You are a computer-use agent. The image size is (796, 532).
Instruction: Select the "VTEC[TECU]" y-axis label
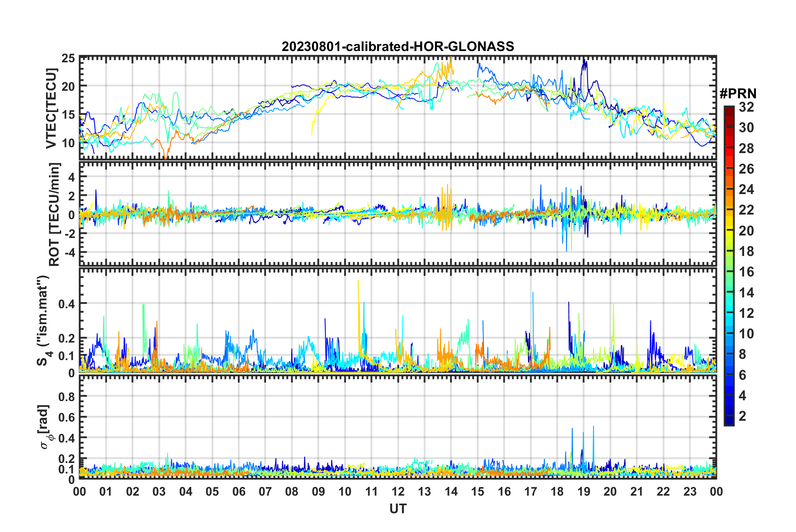point(51,108)
